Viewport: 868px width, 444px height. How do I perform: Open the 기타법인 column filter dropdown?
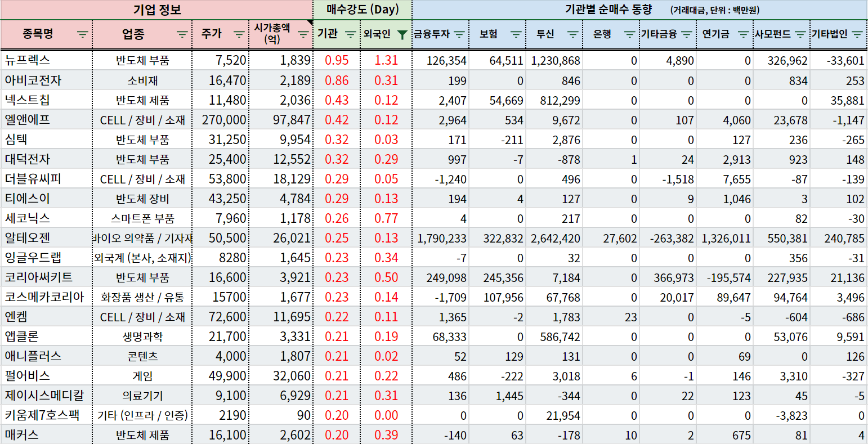857,34
